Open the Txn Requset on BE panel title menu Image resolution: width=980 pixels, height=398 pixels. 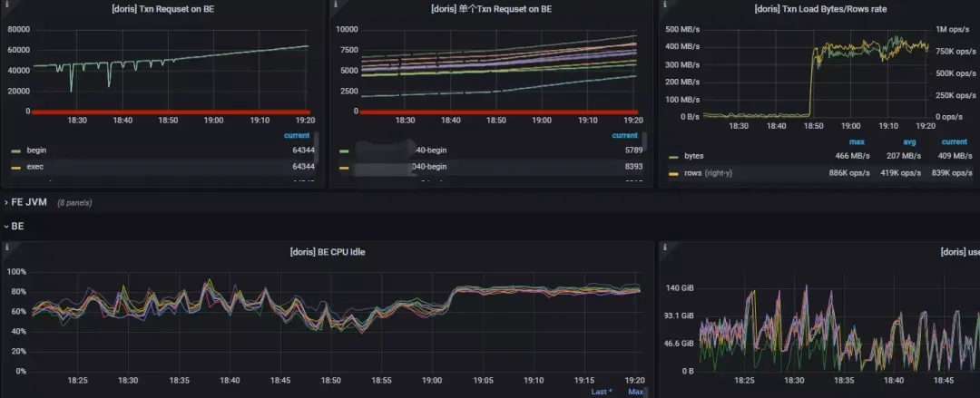tap(162, 9)
